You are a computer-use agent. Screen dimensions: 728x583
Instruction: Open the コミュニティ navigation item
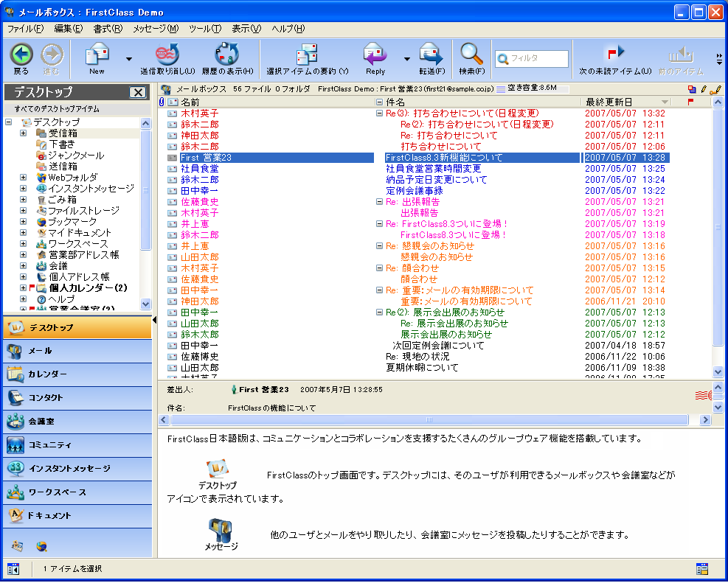tap(77, 445)
